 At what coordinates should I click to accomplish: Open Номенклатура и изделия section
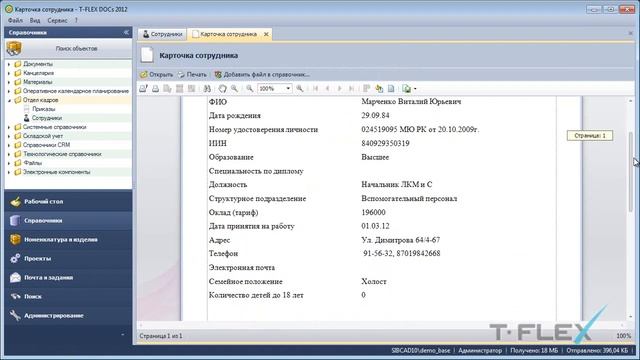pyautogui.click(x=68, y=240)
